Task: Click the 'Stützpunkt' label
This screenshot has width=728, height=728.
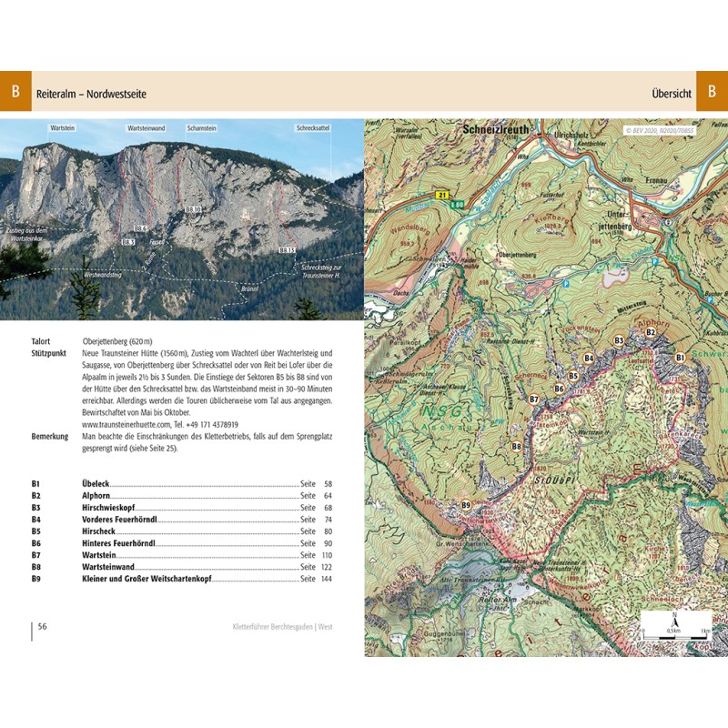Action: [x=49, y=353]
